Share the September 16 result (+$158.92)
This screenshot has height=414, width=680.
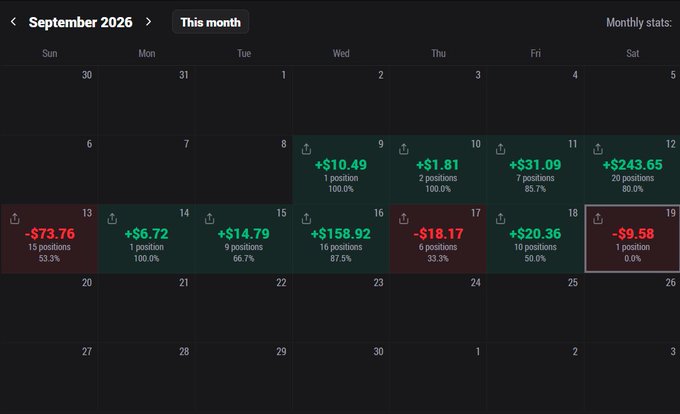point(306,218)
